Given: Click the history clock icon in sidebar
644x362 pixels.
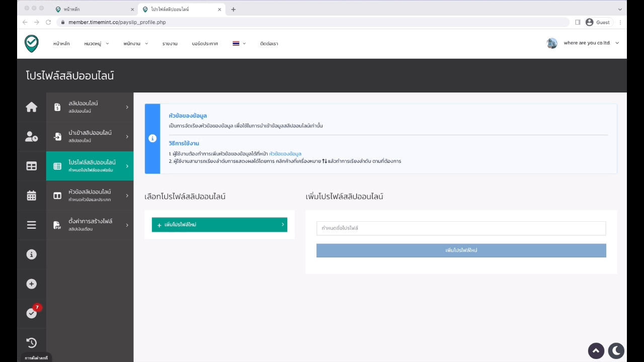Looking at the screenshot, I should click(x=31, y=343).
